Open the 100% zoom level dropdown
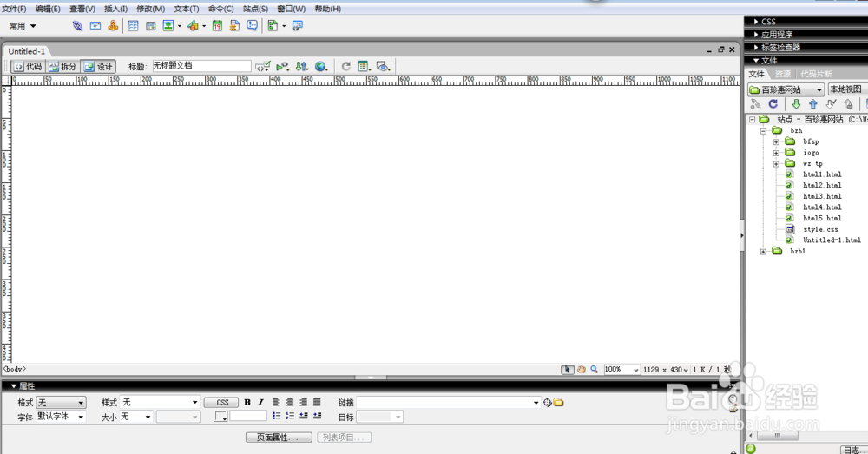This screenshot has height=454, width=868. pos(621,369)
